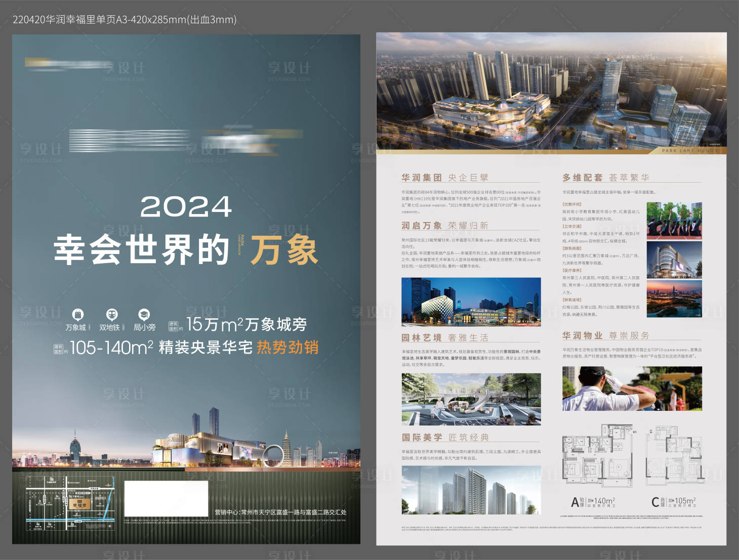Click the 双地铁 metro train icon
The height and width of the screenshot is (560, 739).
pyautogui.click(x=111, y=315)
